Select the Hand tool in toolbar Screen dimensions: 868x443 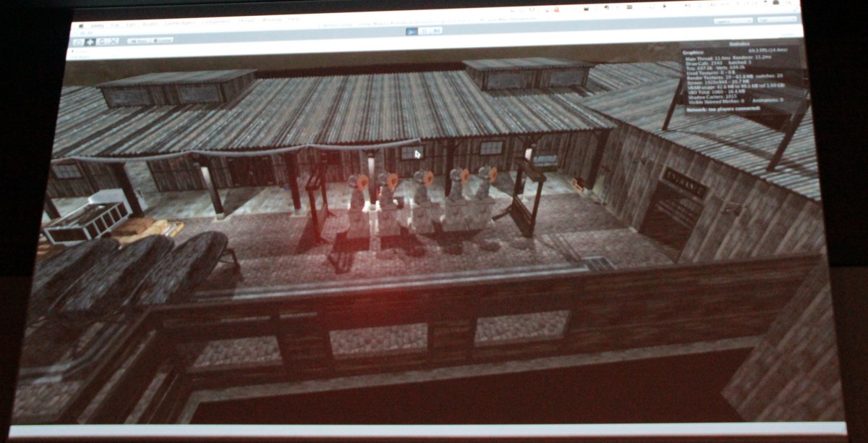[x=79, y=42]
